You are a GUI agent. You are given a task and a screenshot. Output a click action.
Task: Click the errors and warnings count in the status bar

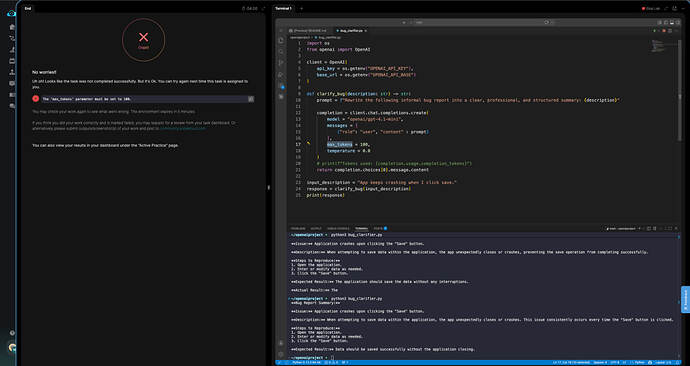click(x=332, y=362)
